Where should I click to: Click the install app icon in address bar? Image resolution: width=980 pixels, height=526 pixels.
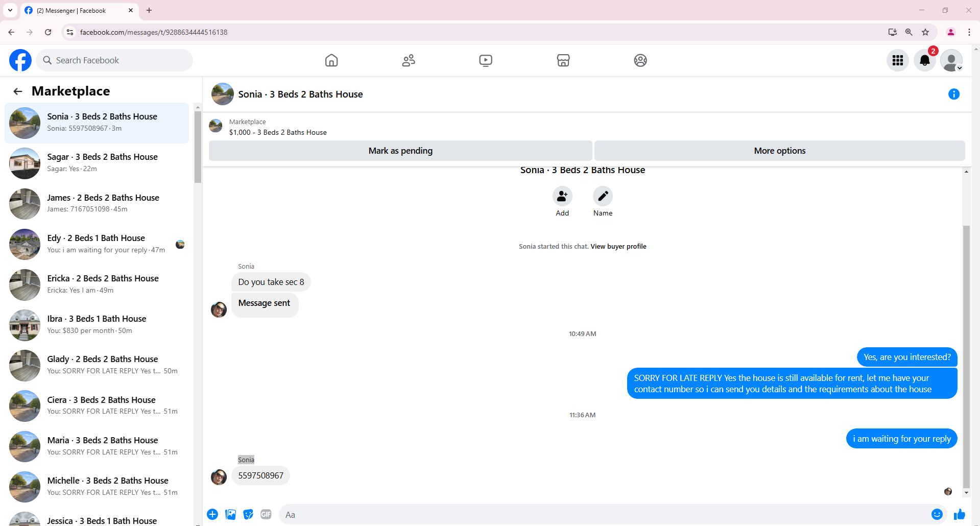pos(893,32)
